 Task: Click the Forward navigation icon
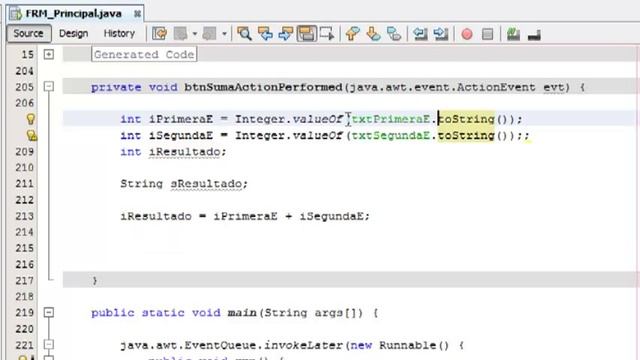click(209, 33)
